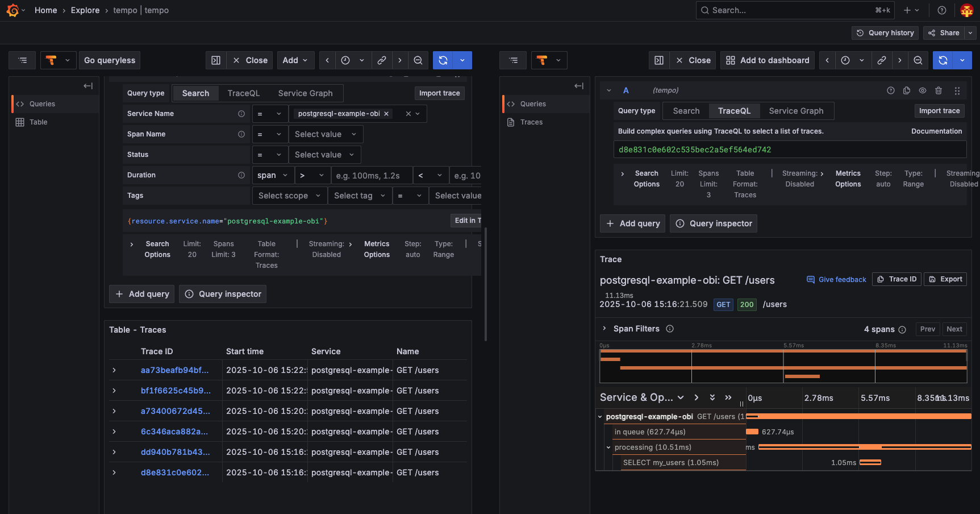
Task: Click the Search input field at the top
Action: (794, 10)
